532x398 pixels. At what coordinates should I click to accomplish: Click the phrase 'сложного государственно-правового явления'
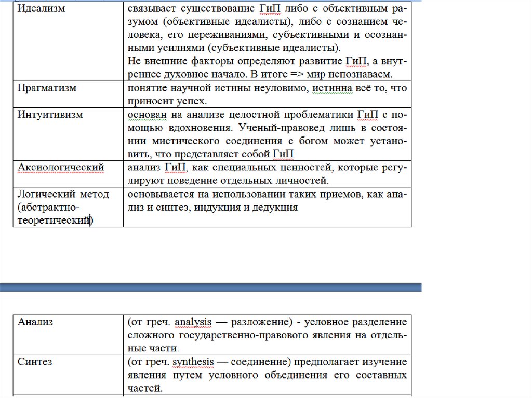pyautogui.click(x=240, y=335)
